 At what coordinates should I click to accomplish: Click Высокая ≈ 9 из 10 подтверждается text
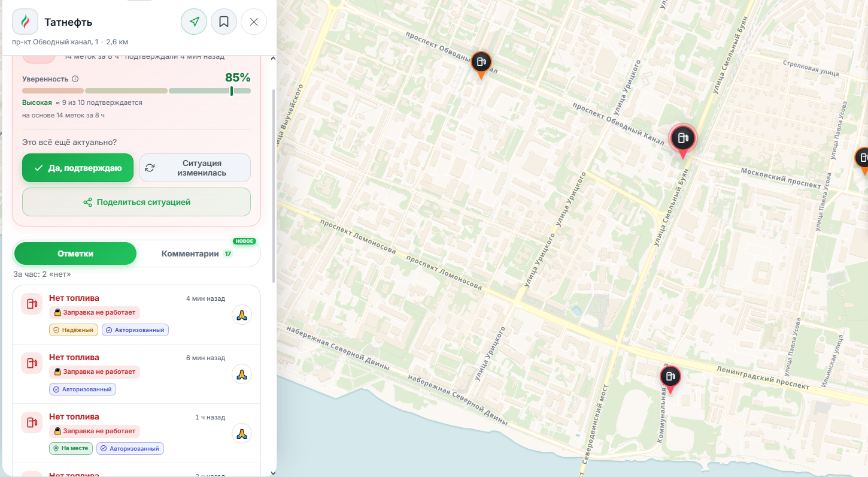click(x=82, y=102)
